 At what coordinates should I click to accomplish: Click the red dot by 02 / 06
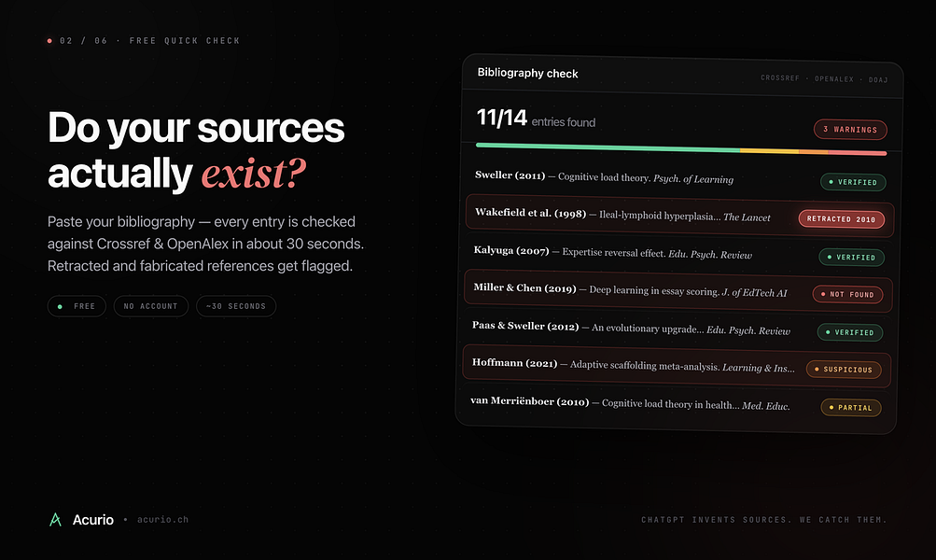(49, 40)
